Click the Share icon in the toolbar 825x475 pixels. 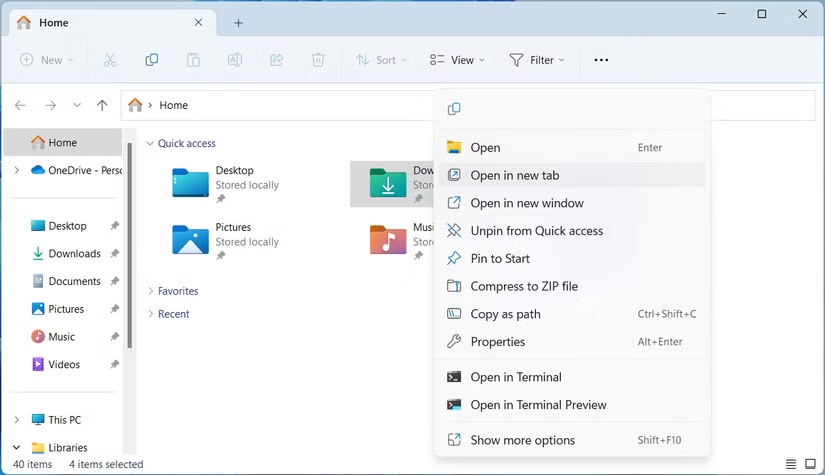point(277,60)
